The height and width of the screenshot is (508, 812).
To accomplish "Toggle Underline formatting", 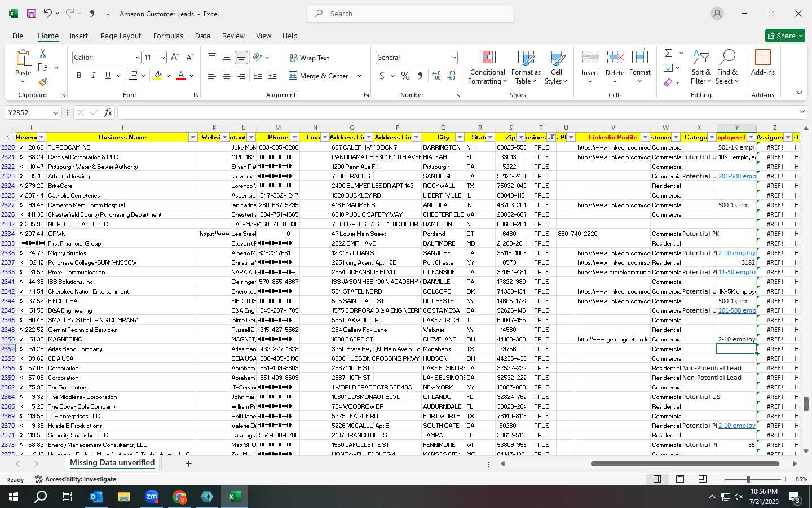I will (108, 76).
